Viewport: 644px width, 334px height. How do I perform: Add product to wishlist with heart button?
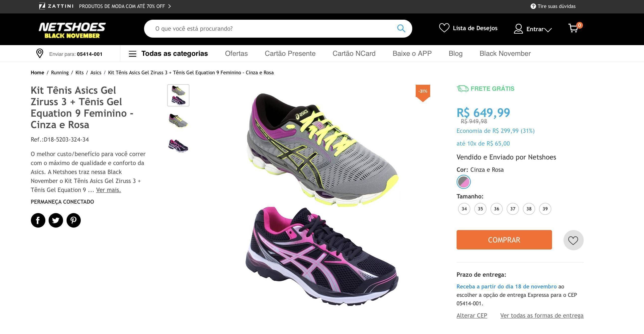click(x=573, y=240)
